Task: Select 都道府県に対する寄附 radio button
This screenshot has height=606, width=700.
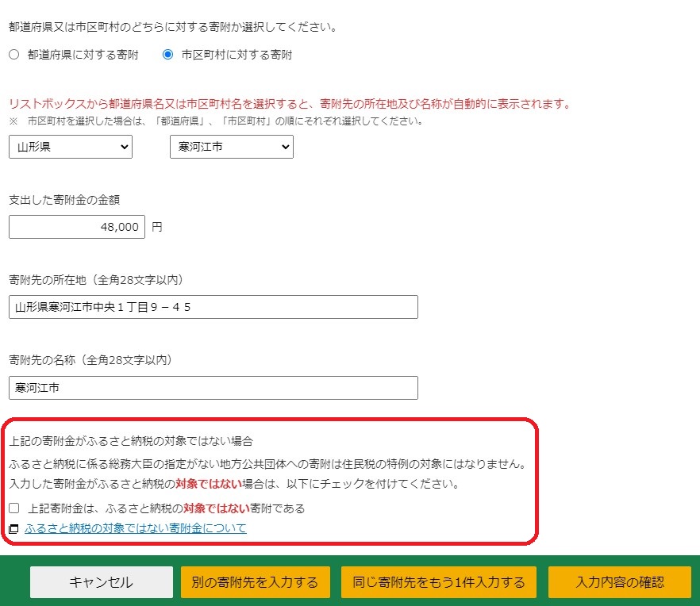Action: click(x=13, y=55)
